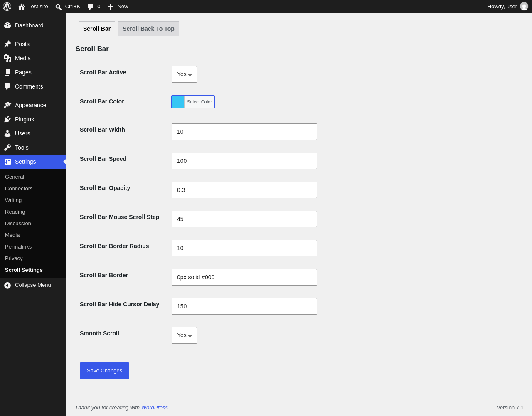The image size is (532, 416).
Task: Switch to the Scroll Bar tab
Action: click(x=97, y=29)
